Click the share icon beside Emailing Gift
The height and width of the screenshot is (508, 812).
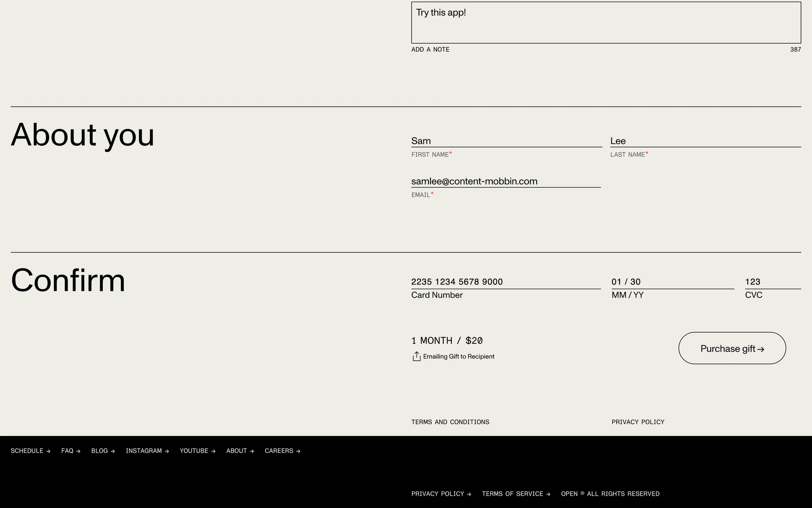click(416, 356)
